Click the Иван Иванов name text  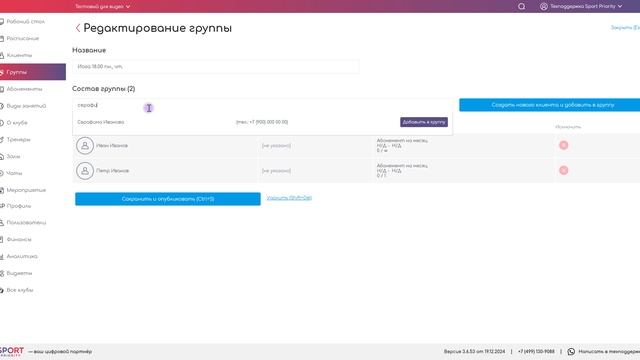[x=112, y=145]
